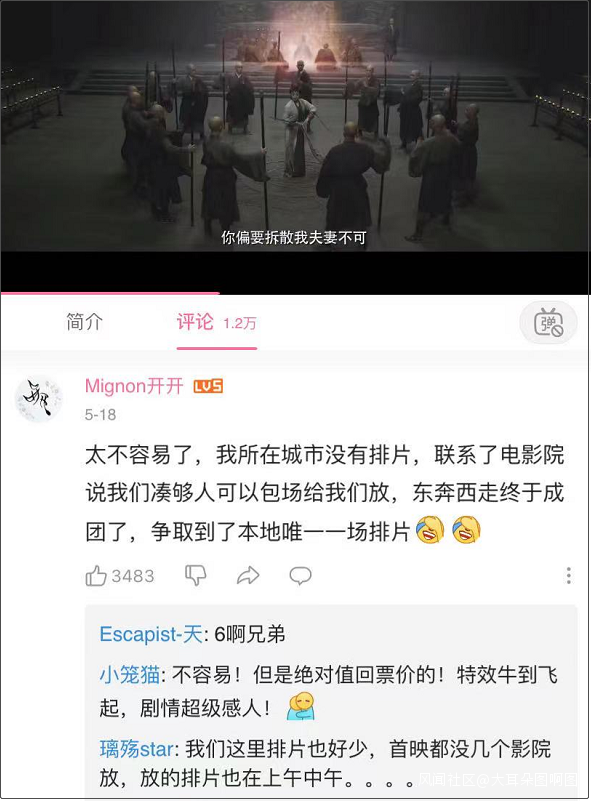591x801 pixels.
Task: Select the 评论 1.2万 tab
Action: point(217,322)
